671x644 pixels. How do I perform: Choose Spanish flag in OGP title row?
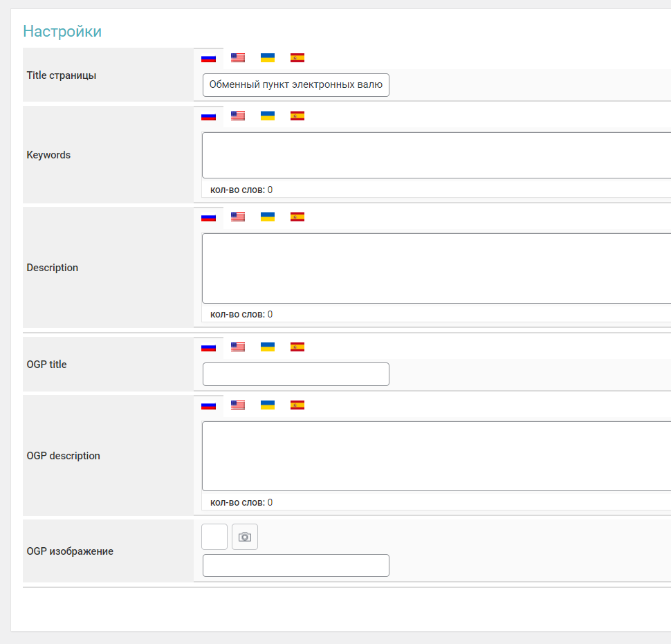(297, 347)
